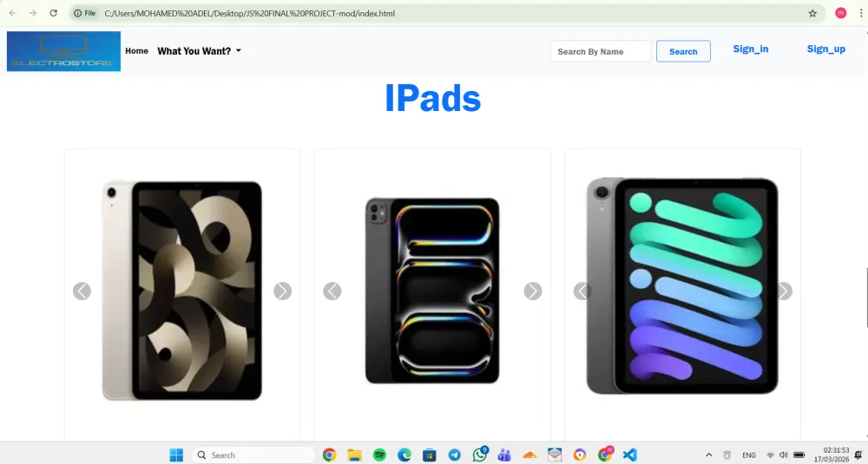
Task: Show previous image of gray iPad mini
Action: click(x=582, y=291)
